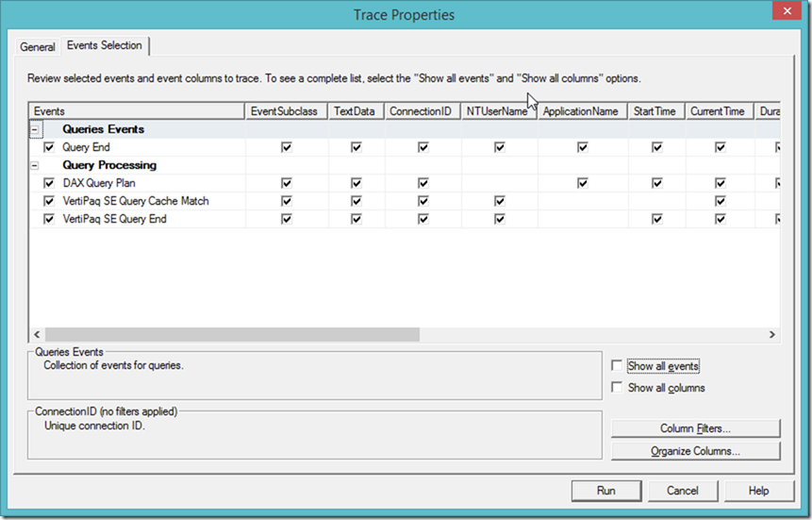Open Column Filters dialog
The image size is (812, 520).
coord(695,428)
